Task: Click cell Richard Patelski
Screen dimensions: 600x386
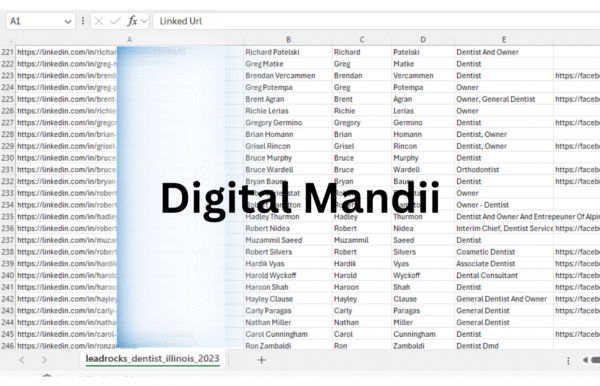Action: pos(288,52)
